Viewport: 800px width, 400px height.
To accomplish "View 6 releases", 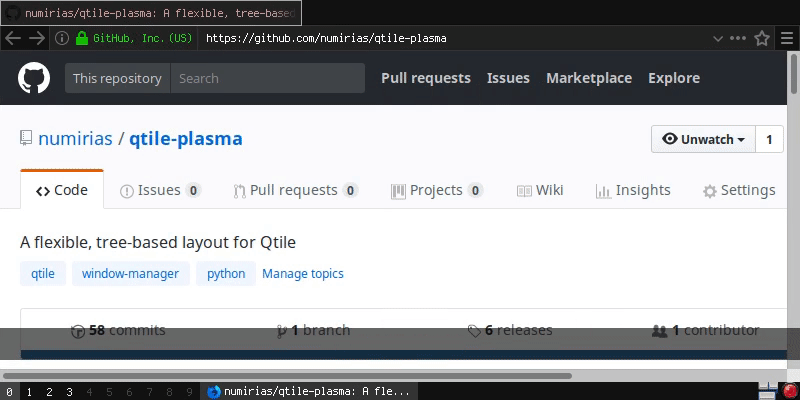I will (510, 330).
